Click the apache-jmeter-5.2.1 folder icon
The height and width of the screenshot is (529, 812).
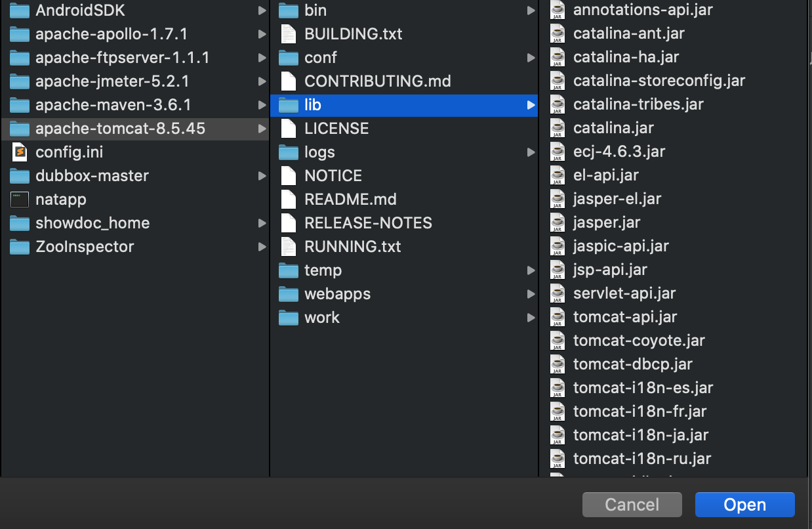point(20,81)
